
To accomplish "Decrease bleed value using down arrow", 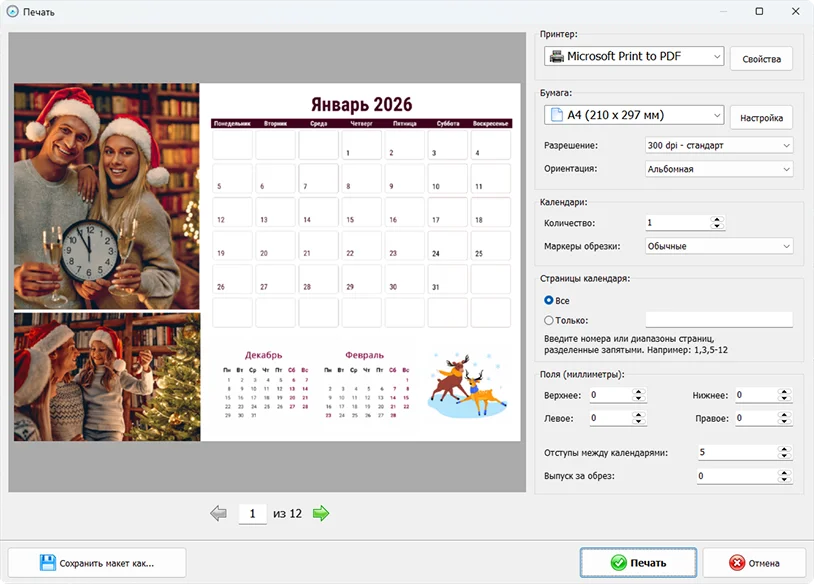I will click(784, 480).
